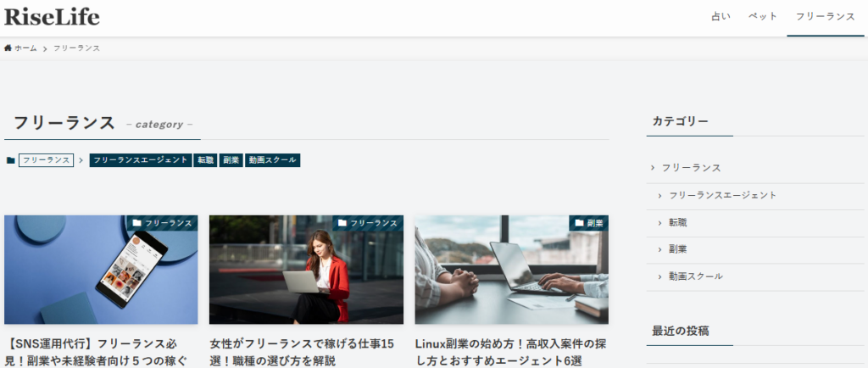The image size is (868, 368).
Task: Go to ホーム via breadcrumb link
Action: pyautogui.click(x=25, y=48)
